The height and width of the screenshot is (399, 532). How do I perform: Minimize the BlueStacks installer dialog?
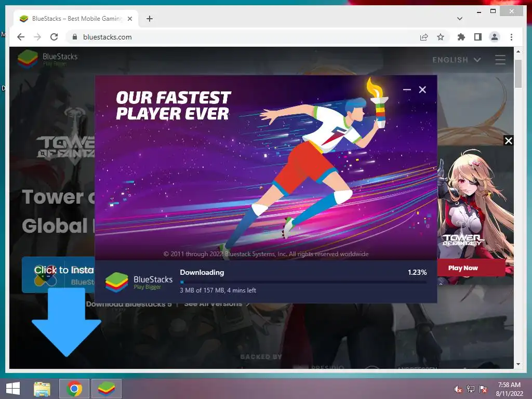tap(407, 89)
